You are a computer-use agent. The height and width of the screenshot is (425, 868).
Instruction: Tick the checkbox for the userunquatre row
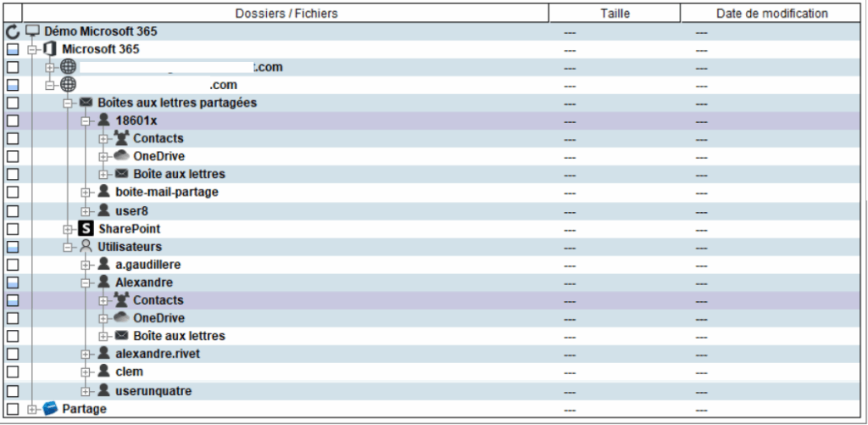12,391
